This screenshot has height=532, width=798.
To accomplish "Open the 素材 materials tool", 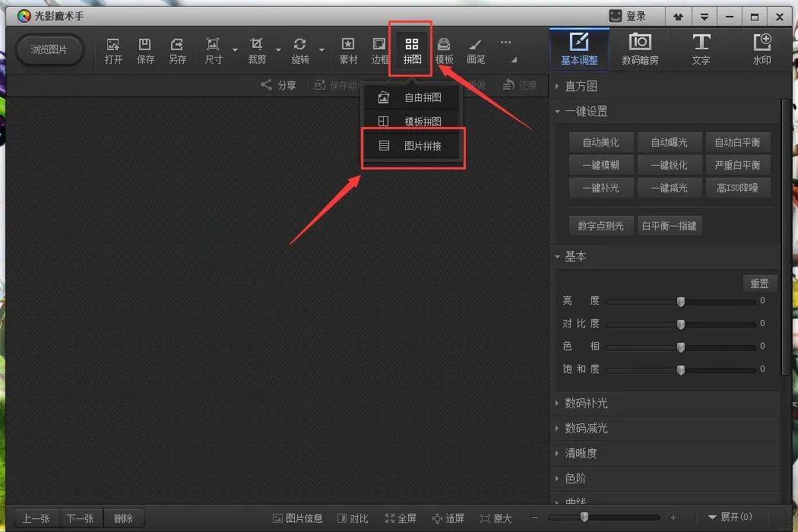I will point(348,51).
